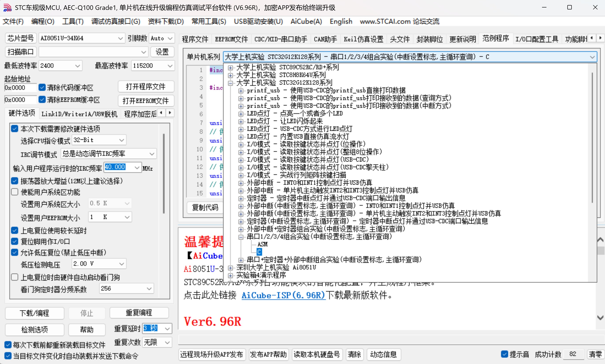Click the 重复编程 button
This screenshot has width=605, height=364.
coord(139,313)
